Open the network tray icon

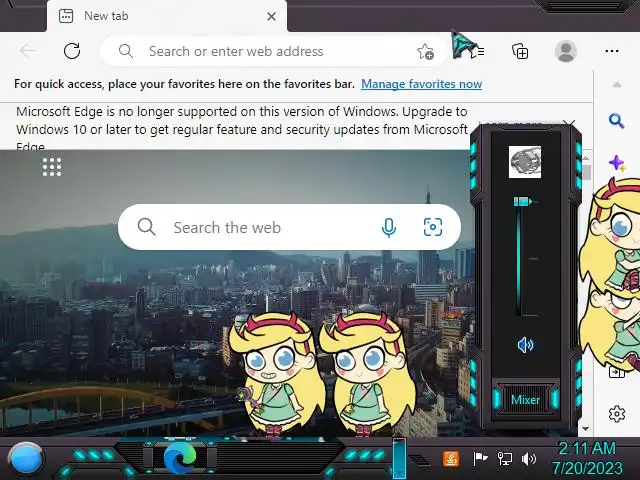tap(504, 459)
